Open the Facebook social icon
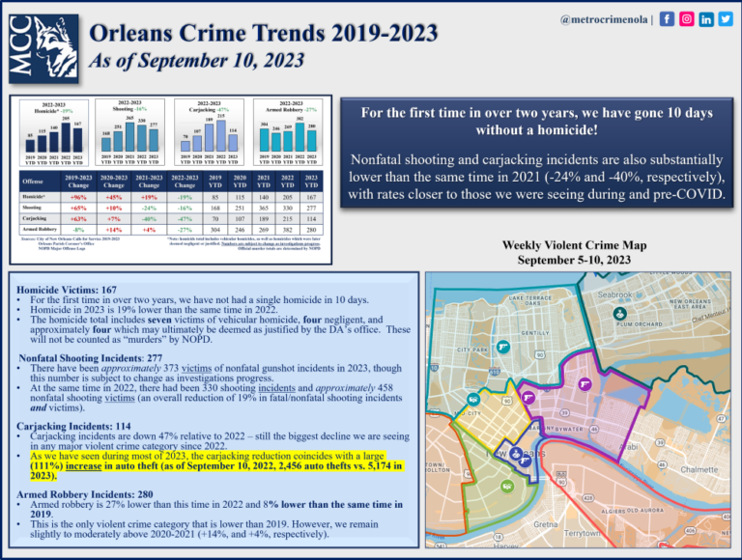Image resolution: width=742 pixels, height=560 pixels. 668,19
